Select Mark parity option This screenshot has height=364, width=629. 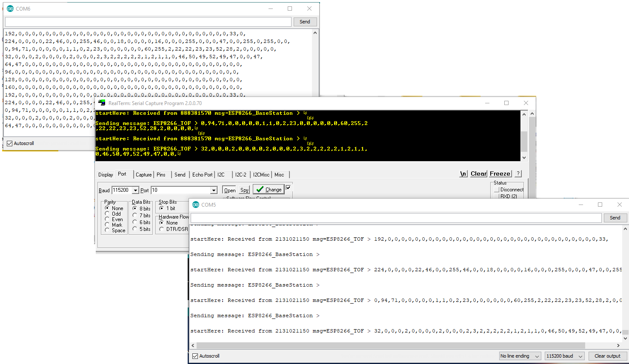click(107, 225)
